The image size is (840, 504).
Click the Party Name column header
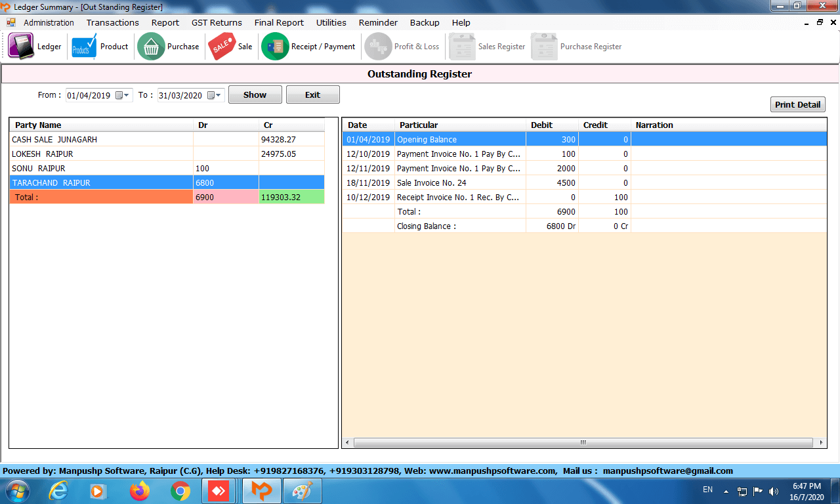tap(101, 125)
